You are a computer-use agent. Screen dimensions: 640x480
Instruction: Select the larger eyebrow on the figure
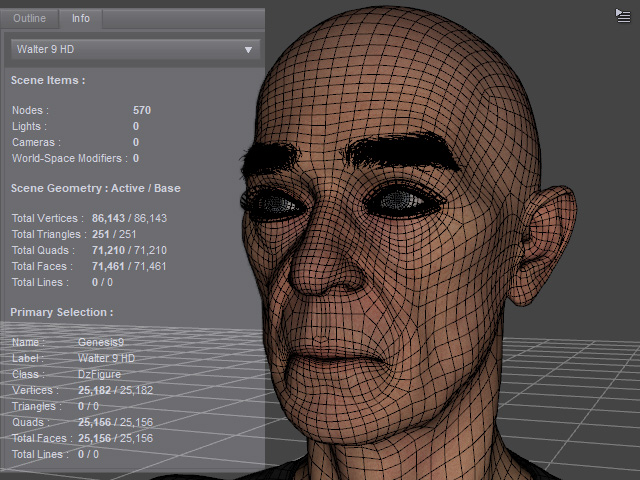click(x=402, y=151)
